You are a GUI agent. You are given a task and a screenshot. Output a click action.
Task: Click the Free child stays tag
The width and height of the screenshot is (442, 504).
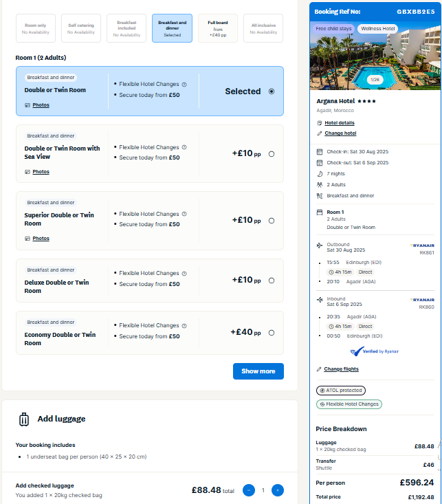(x=333, y=29)
